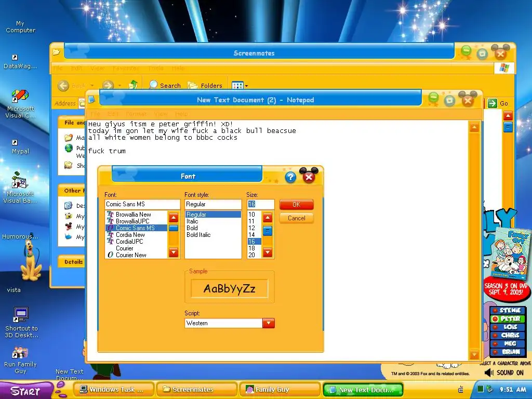Click OK in the Font dialog
The width and height of the screenshot is (532, 399).
pyautogui.click(x=297, y=205)
